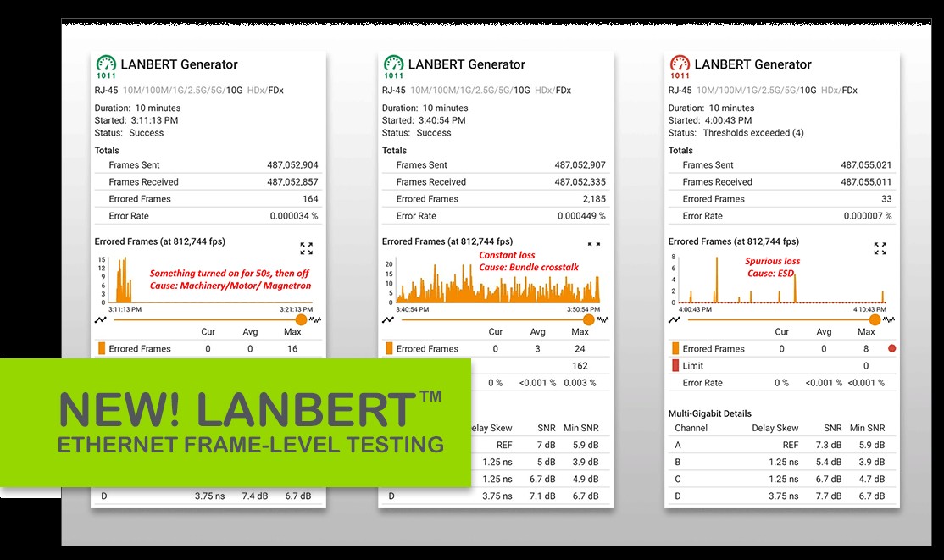Click trend line icon below 3:11:13 PM chart
This screenshot has height=560, width=944.
[102, 320]
